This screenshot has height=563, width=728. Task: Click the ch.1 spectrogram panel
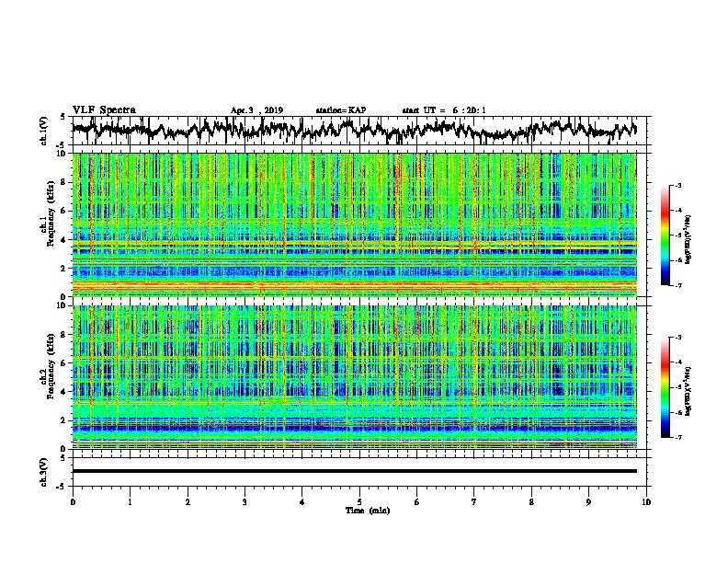coord(354,224)
